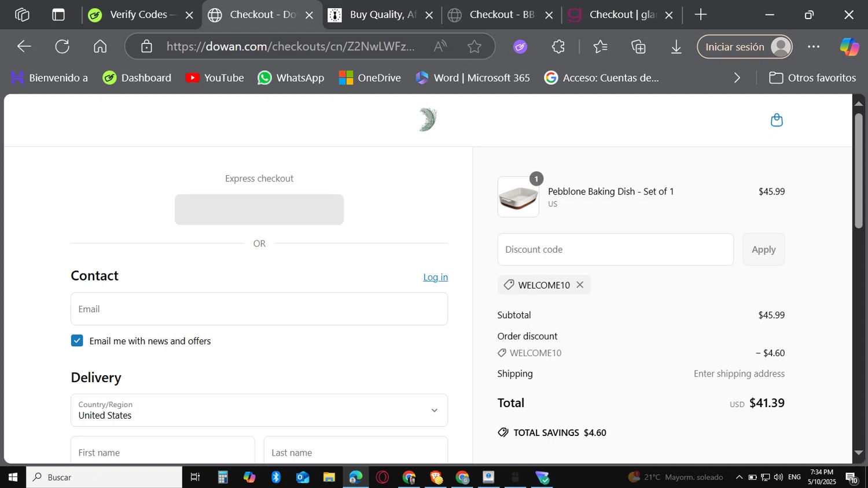This screenshot has height=488, width=868.
Task: Open the volume control in tray
Action: click(x=778, y=477)
